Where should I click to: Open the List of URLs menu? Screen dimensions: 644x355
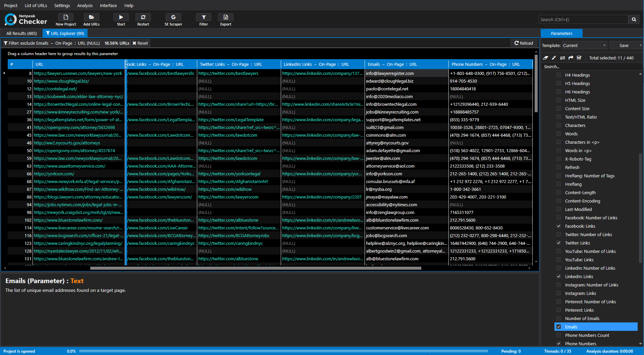click(36, 5)
